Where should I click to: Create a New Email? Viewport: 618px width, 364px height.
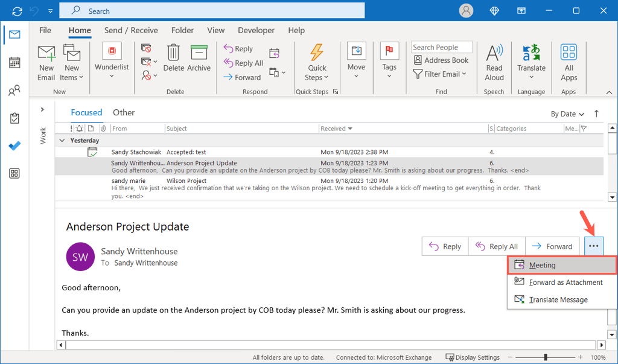(x=46, y=63)
